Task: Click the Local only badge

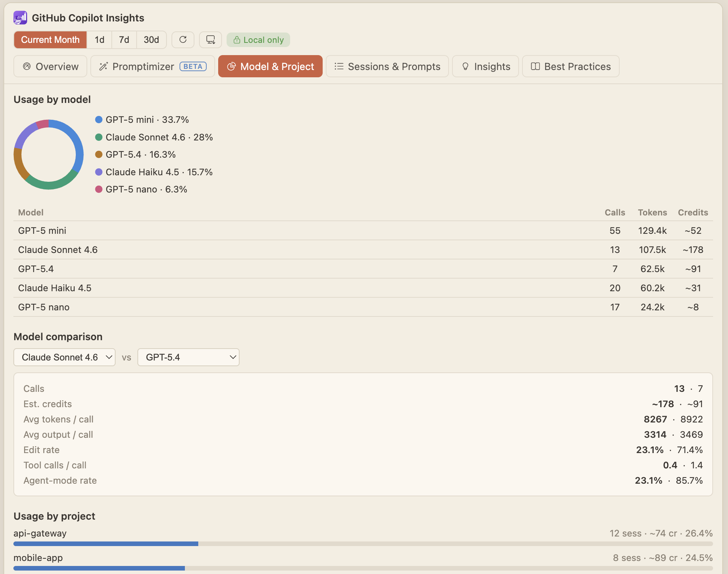Action: pyautogui.click(x=258, y=40)
